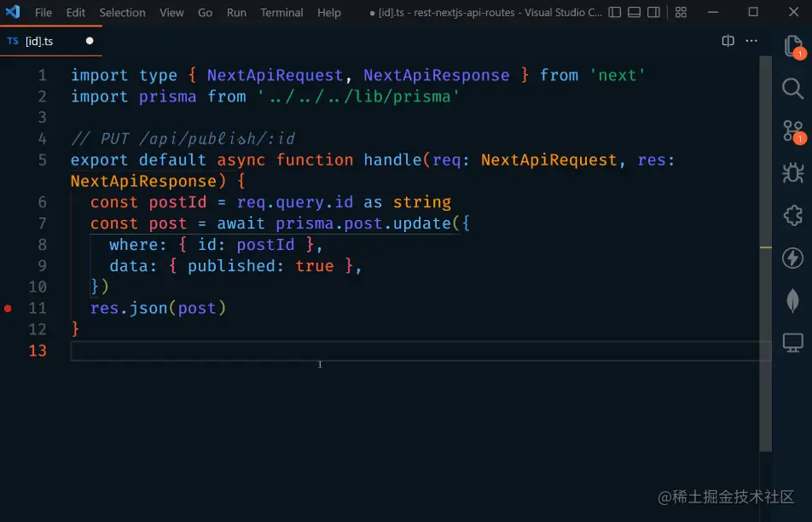Open the Run menu
The height and width of the screenshot is (522, 812).
tap(236, 13)
